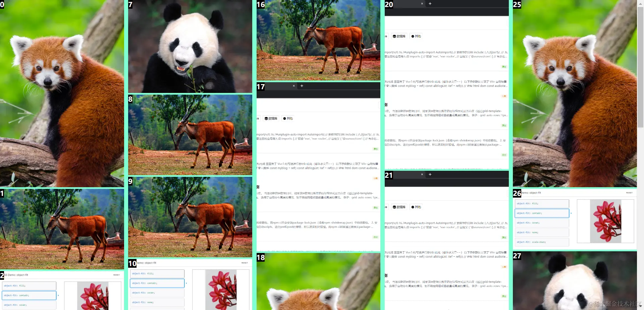Open red panda image card 0
This screenshot has width=644, height=310.
tap(62, 93)
